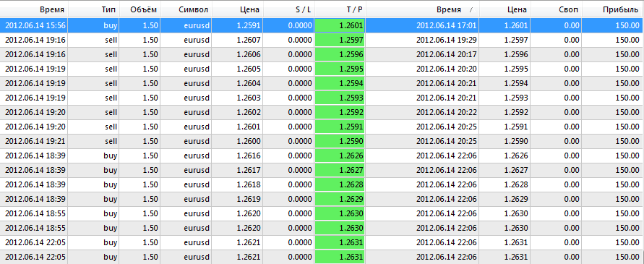Select the highlighted buy order at 15:56
The width and height of the screenshot is (644, 264).
tap(322, 25)
